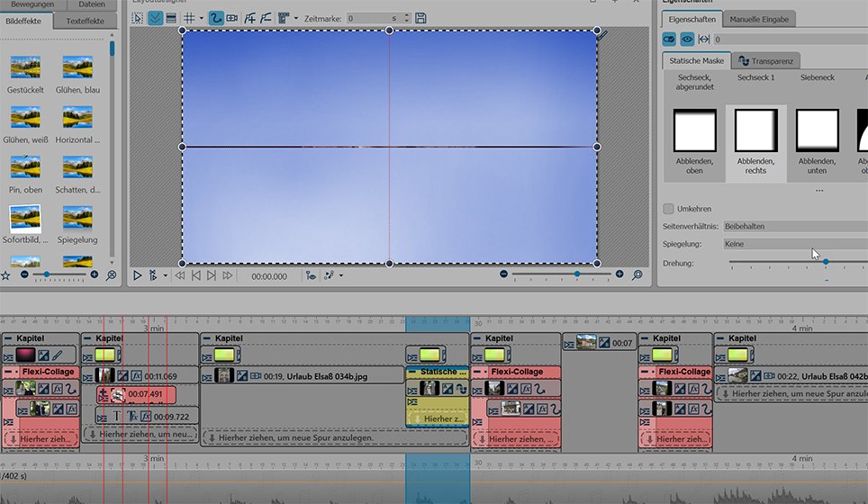Click the layout zoom magnifier icon
868x504 pixels.
[637, 275]
